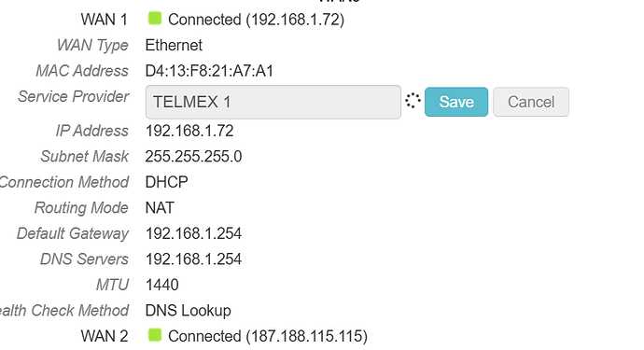644x350 pixels.
Task: Focus the TELMEX 1 service provider field
Action: click(273, 102)
